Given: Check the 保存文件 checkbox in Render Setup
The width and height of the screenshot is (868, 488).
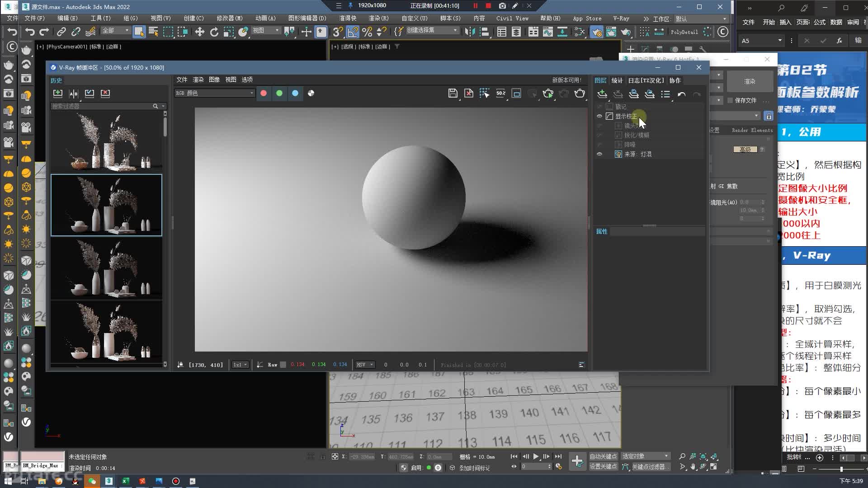Looking at the screenshot, I should tap(730, 100).
